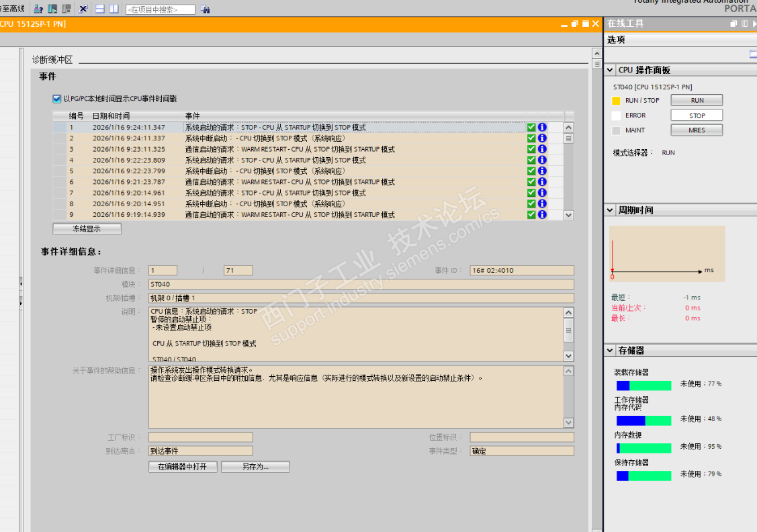757x532 pixels.
Task: Click green check icon in event row 7
Action: click(531, 193)
